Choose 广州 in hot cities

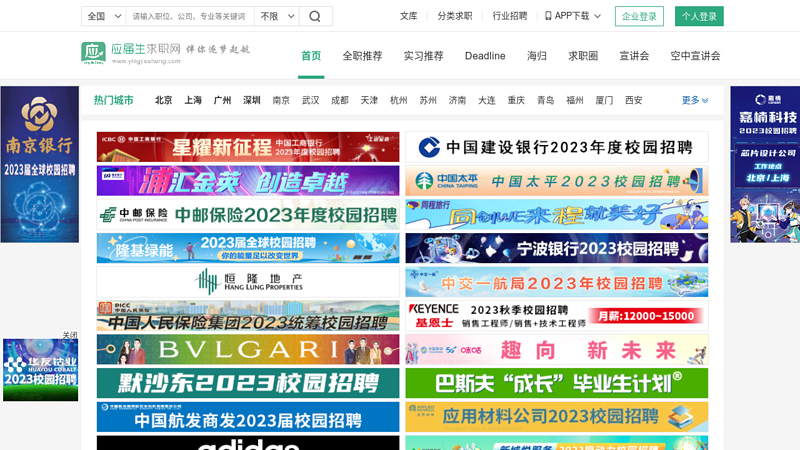point(222,100)
